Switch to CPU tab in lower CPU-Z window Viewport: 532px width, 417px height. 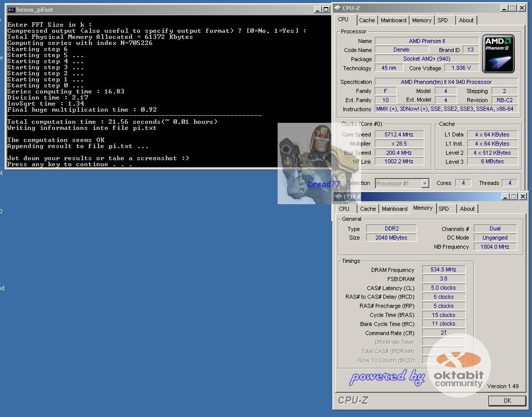344,209
